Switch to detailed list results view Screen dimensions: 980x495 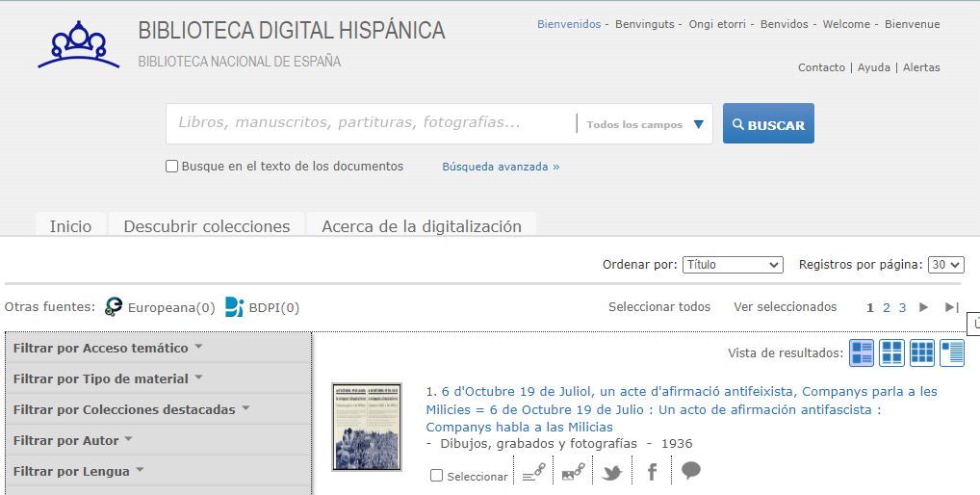[x=862, y=352]
